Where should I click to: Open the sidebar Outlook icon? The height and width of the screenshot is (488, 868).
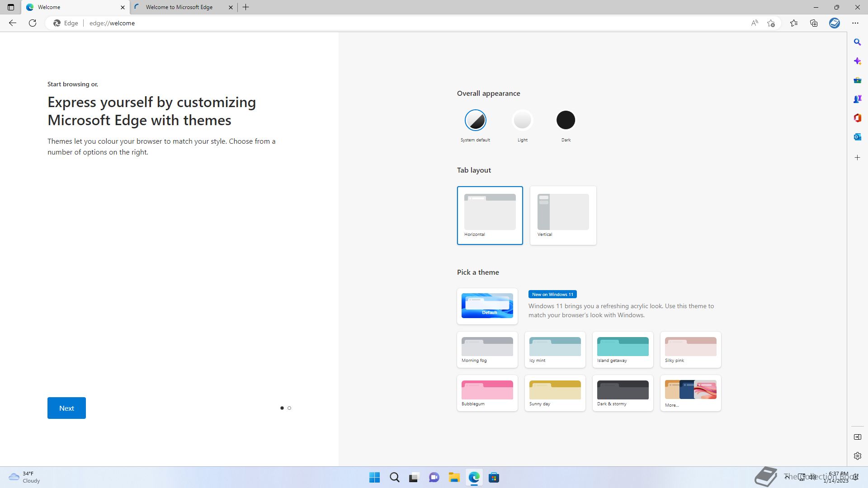tap(858, 137)
